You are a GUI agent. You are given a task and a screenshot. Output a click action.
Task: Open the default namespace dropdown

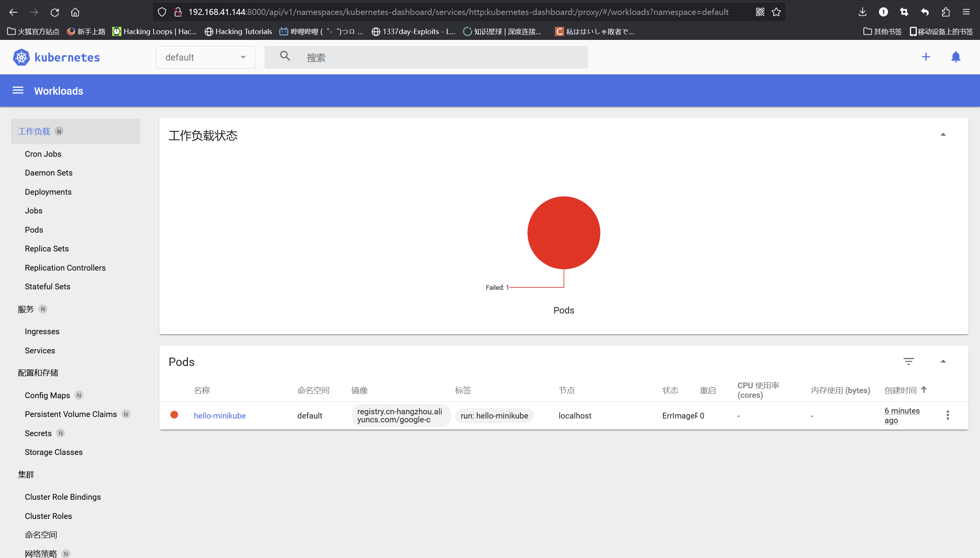click(205, 57)
